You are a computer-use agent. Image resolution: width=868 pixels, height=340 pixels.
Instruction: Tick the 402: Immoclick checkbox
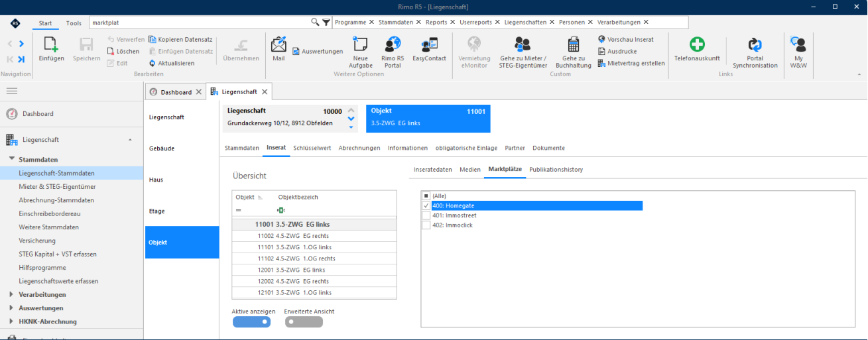point(426,225)
